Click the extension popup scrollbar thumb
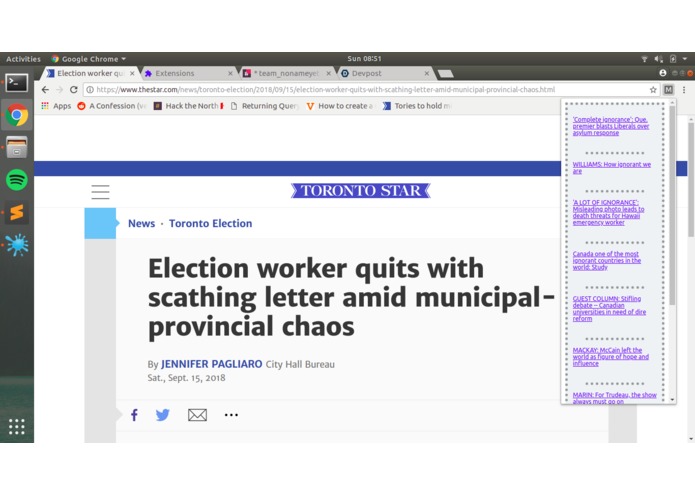Viewport: 695px width, 494px height. tap(672, 206)
